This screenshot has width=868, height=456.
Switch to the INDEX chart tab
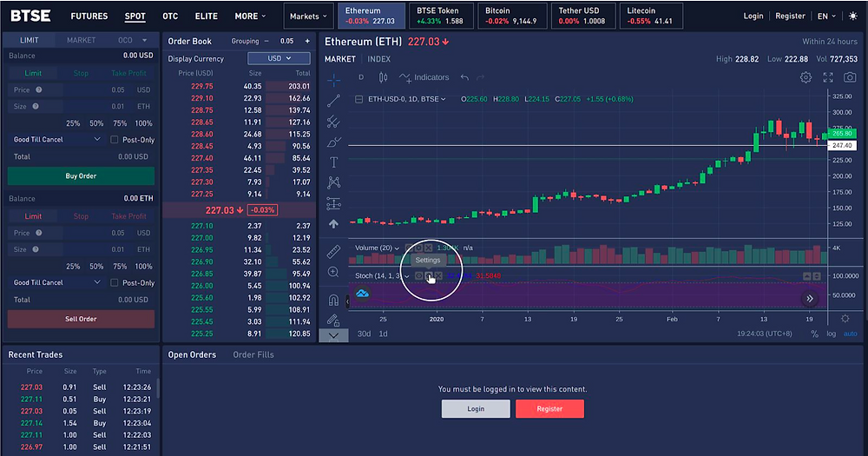[379, 59]
